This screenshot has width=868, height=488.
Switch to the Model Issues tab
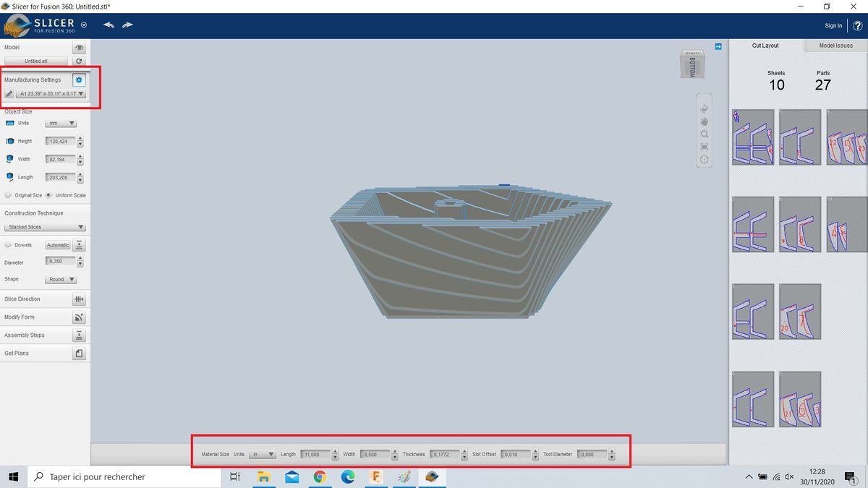(x=835, y=46)
